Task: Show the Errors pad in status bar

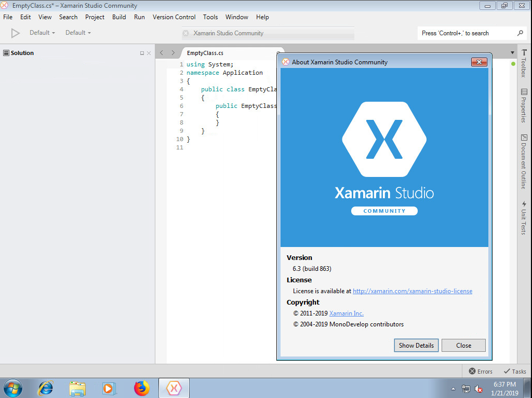Action: 480,371
